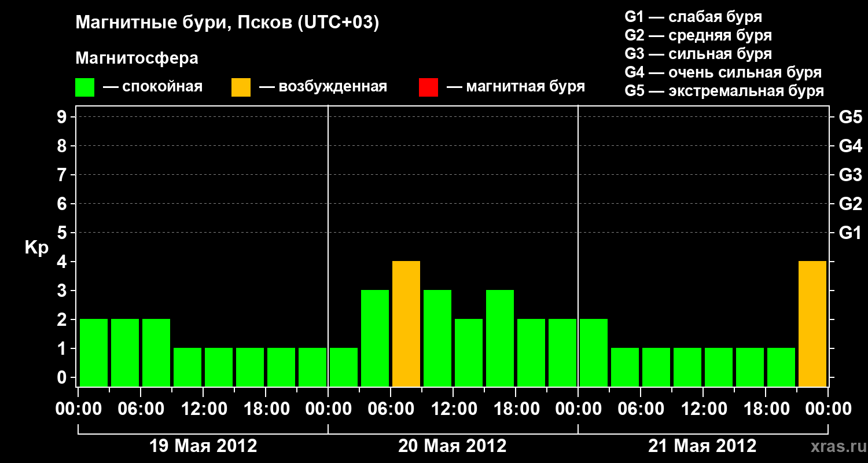Screen dimensions: 868x463
Task: Click the '12:00' time label under 20 May
Action: click(x=454, y=409)
